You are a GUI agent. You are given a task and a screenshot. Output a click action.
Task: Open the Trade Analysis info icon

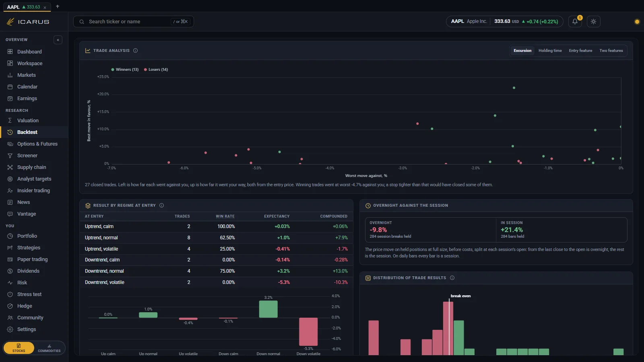135,51
